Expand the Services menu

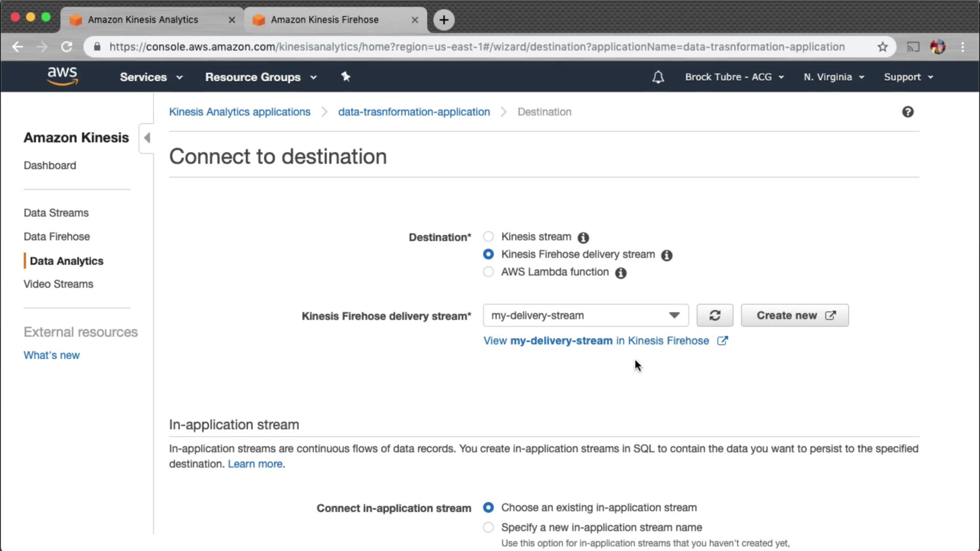(151, 77)
